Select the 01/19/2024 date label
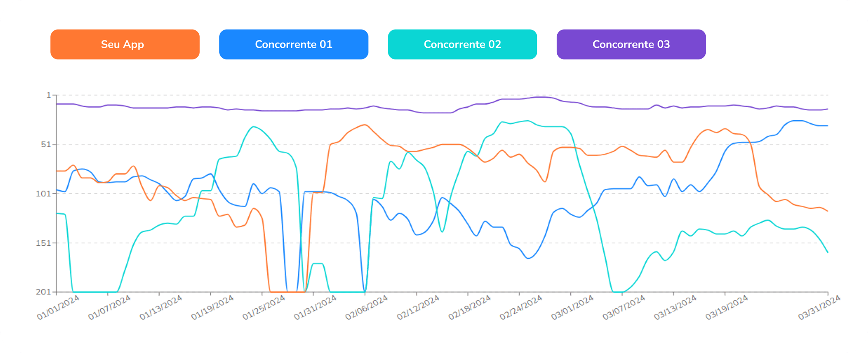This screenshot has height=353, width=868. click(212, 307)
